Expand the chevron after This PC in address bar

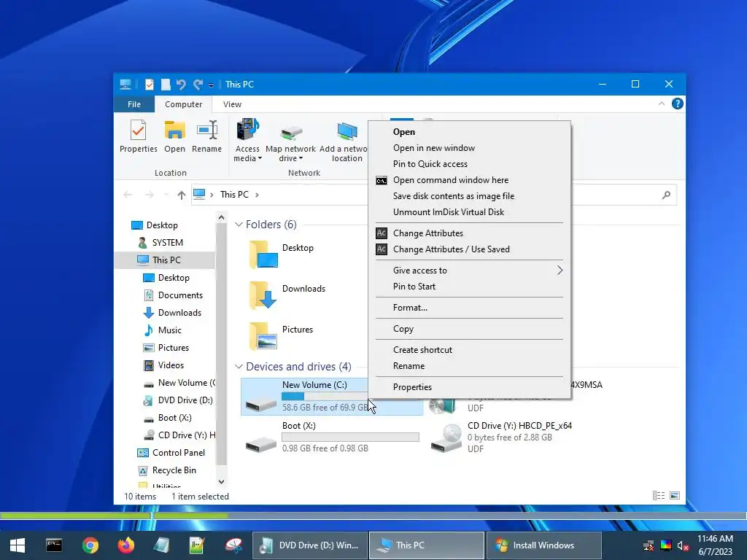tap(258, 194)
